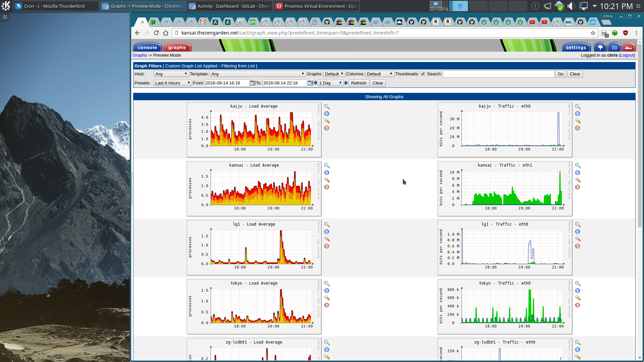This screenshot has height=362, width=644.
Task: Click Clear button next to Refresh
Action: pyautogui.click(x=378, y=83)
